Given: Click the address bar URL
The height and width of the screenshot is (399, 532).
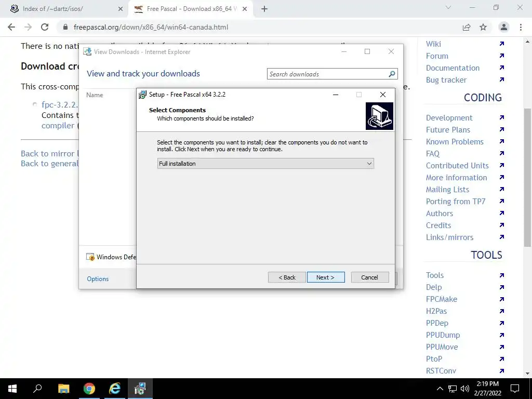Looking at the screenshot, I should click(x=151, y=27).
